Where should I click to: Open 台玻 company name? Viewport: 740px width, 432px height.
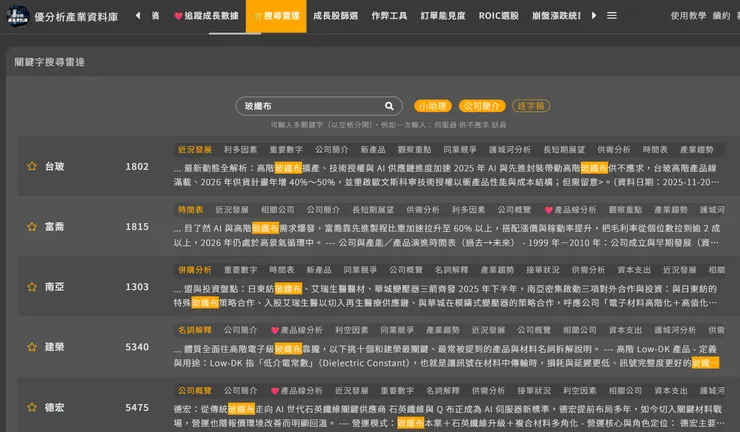54,166
